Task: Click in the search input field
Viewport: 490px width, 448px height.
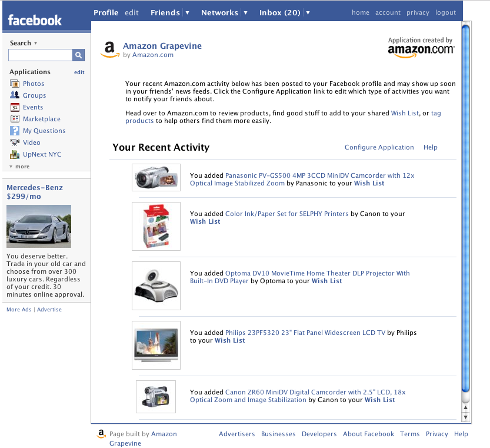Action: pyautogui.click(x=41, y=55)
